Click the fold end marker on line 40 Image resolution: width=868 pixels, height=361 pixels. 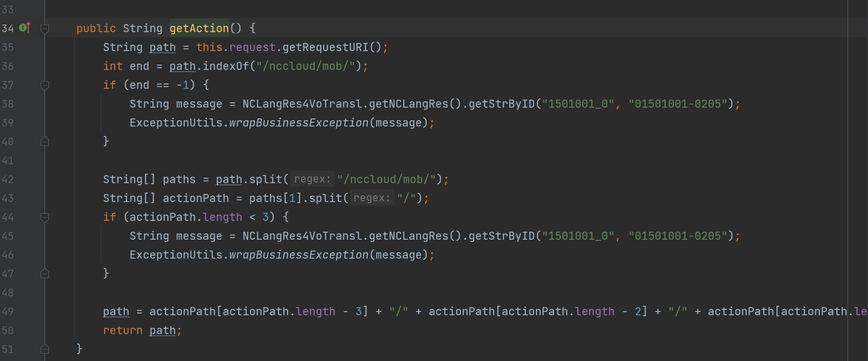[x=44, y=142]
